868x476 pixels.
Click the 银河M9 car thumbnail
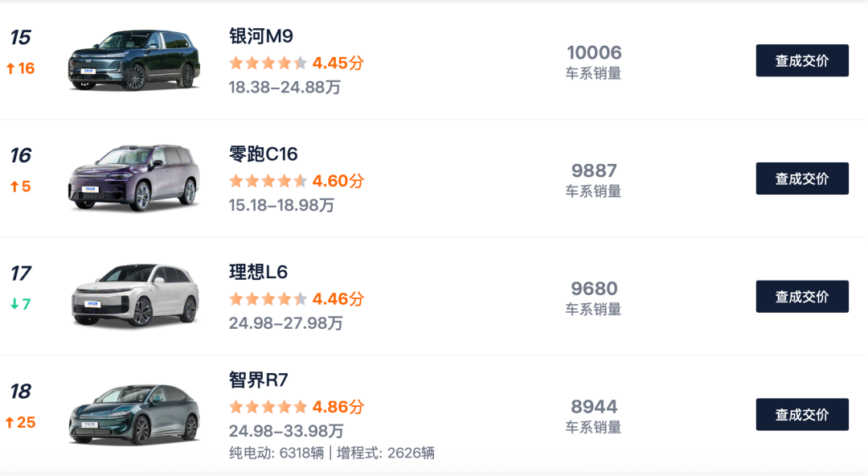[133, 60]
